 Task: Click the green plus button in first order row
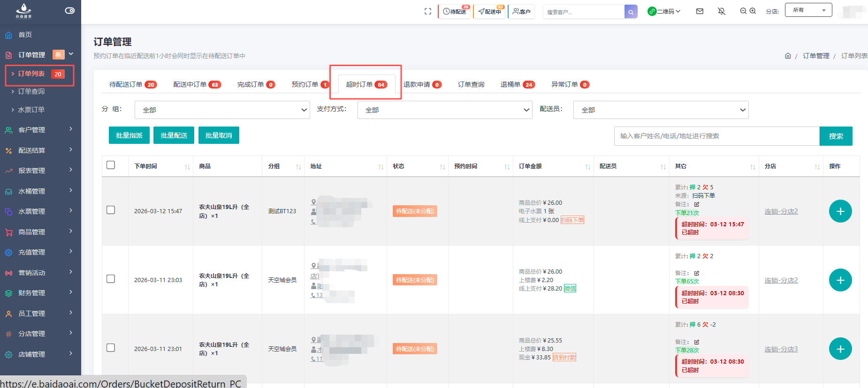point(840,211)
